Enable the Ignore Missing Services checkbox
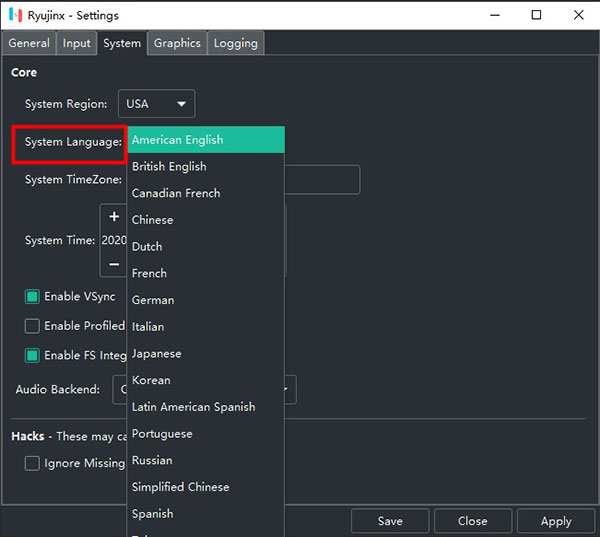Screen dimensions: 600x537 click(x=32, y=463)
